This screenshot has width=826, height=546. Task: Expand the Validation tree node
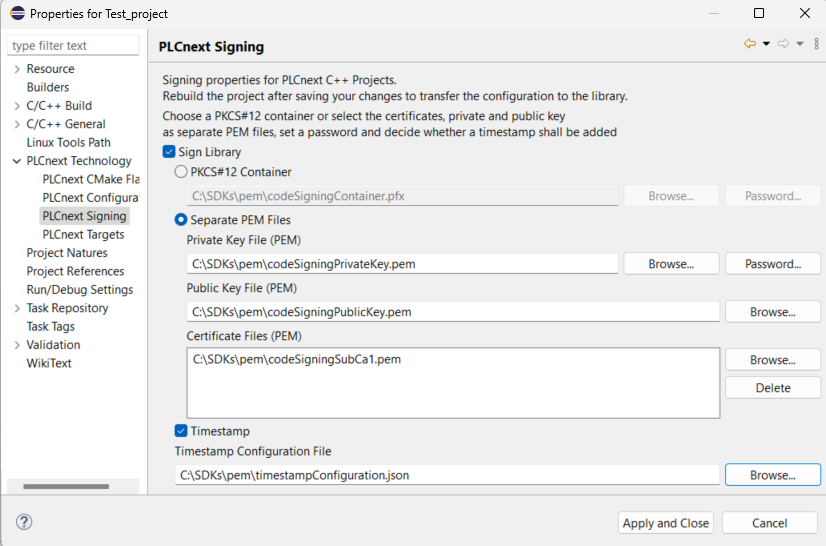pyautogui.click(x=17, y=345)
